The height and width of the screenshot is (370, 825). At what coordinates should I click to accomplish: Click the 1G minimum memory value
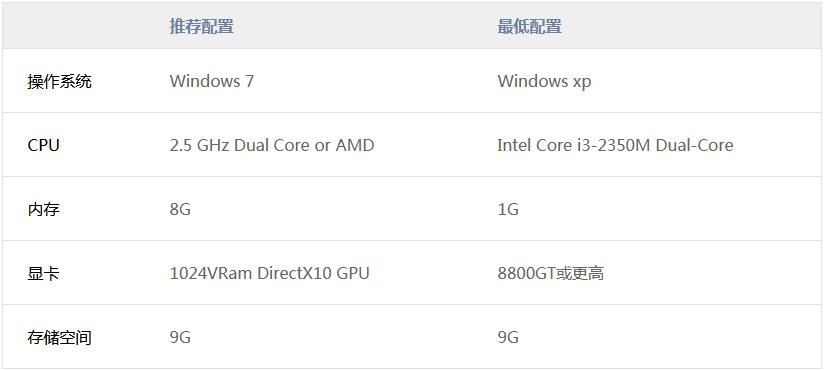(508, 209)
